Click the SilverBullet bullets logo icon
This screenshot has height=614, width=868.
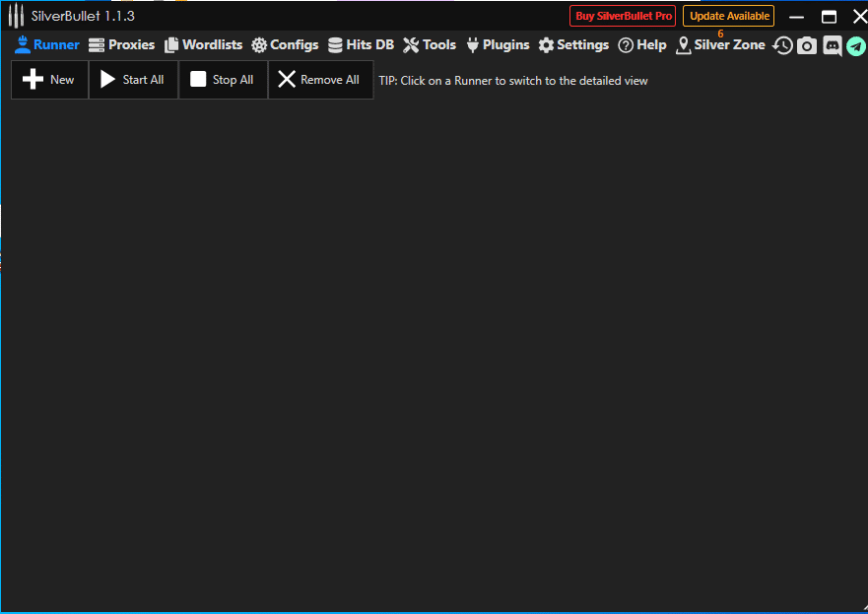[16, 16]
